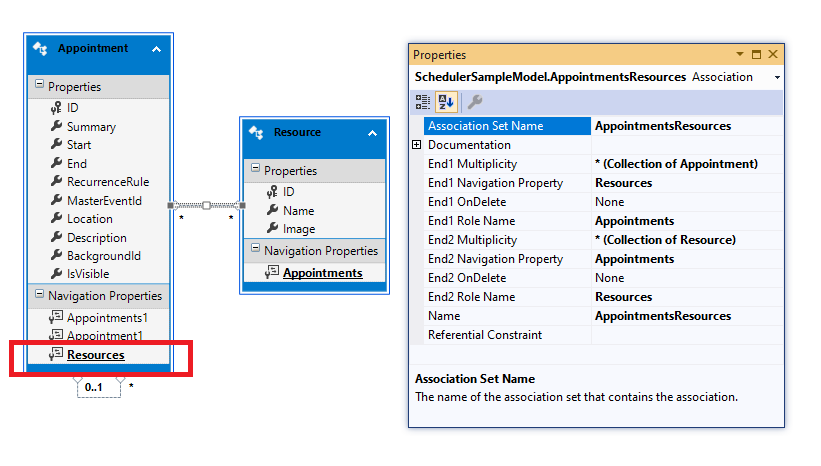Expand the Documentation property row
Image resolution: width=821 pixels, height=466 pixels.
point(417,145)
